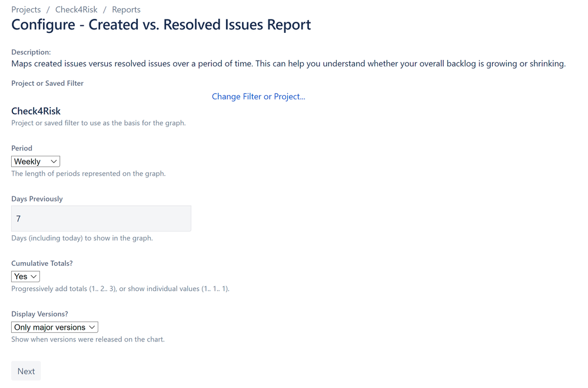Click the Change Filter or Project link
The image size is (588, 388).
point(258,96)
